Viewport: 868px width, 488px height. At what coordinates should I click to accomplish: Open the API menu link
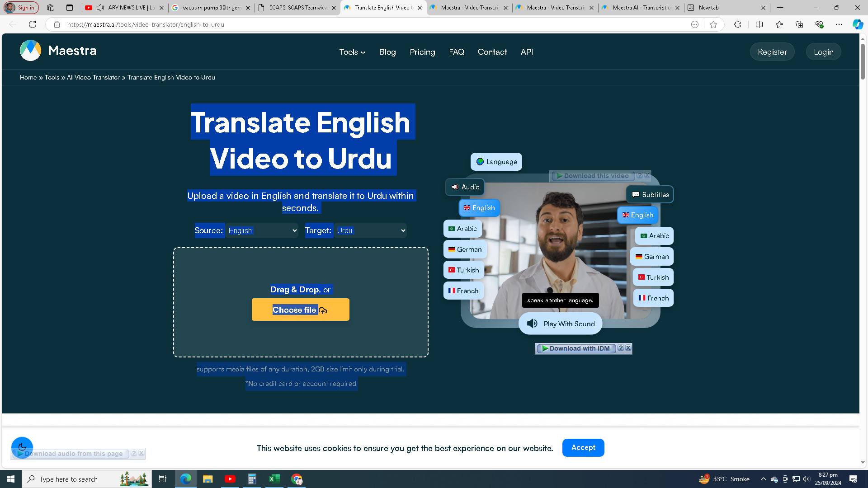click(527, 52)
